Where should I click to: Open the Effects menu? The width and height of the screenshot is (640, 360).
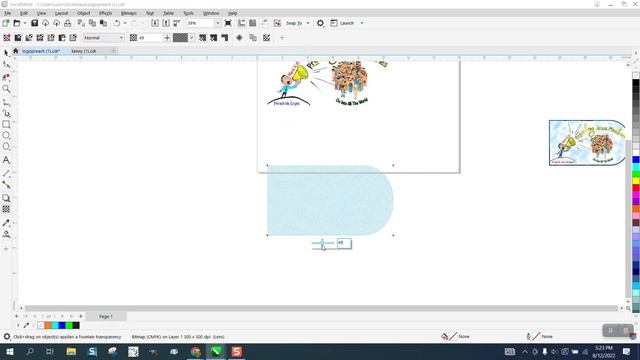click(105, 13)
